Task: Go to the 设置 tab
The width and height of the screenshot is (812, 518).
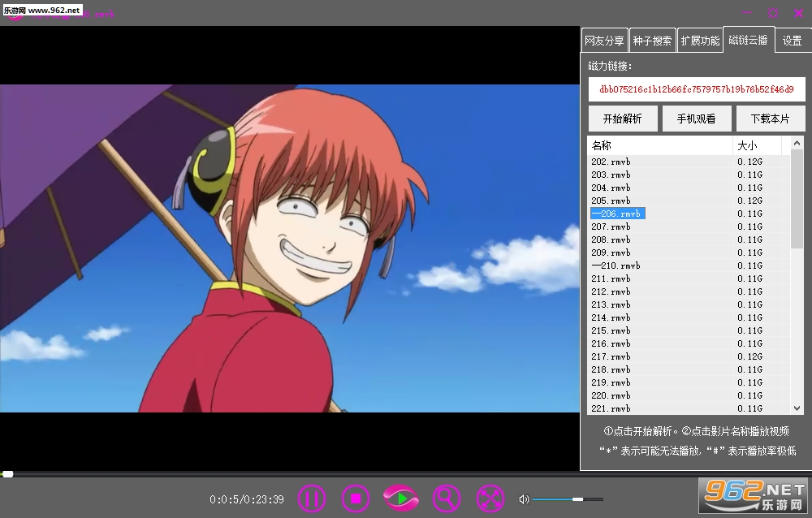Action: (x=792, y=41)
